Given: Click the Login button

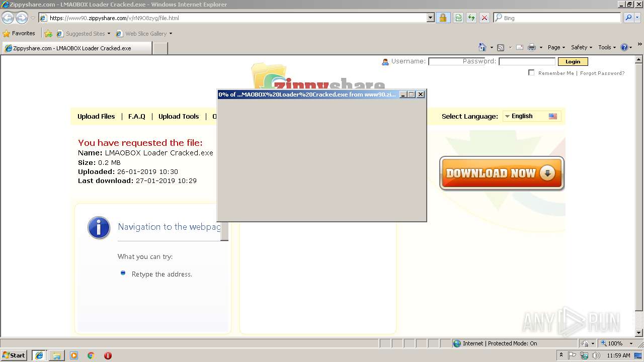Looking at the screenshot, I should click(573, 61).
